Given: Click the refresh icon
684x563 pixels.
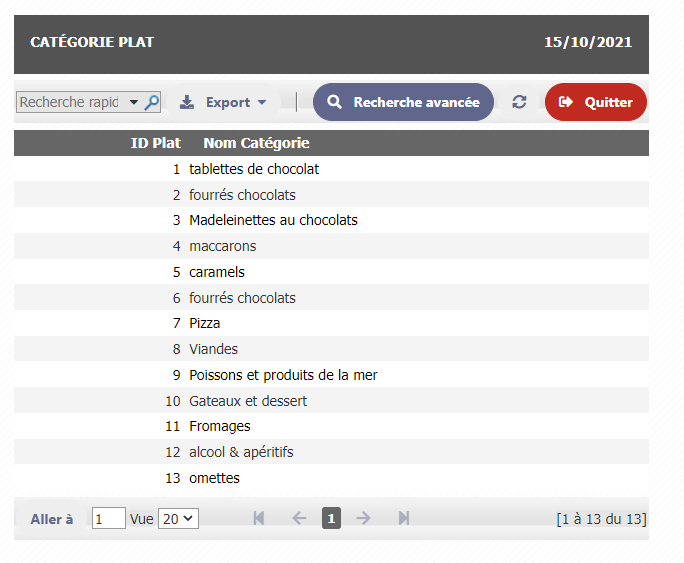Looking at the screenshot, I should pos(519,102).
